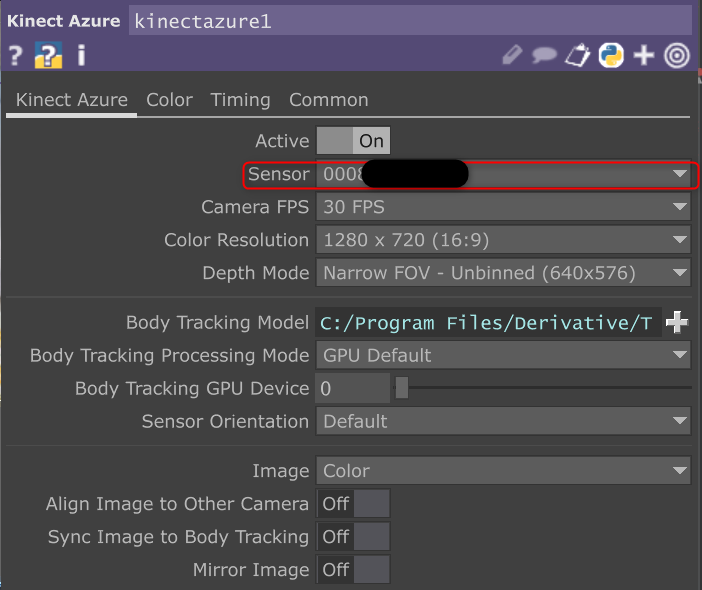Open the comment speech bubble icon
The height and width of the screenshot is (590, 702).
click(545, 55)
